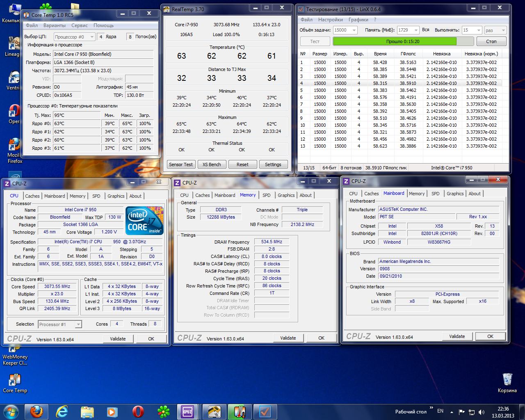Click the Core Speed 3073.55 MHz value
Screen dimensions: 525x420
57,286
